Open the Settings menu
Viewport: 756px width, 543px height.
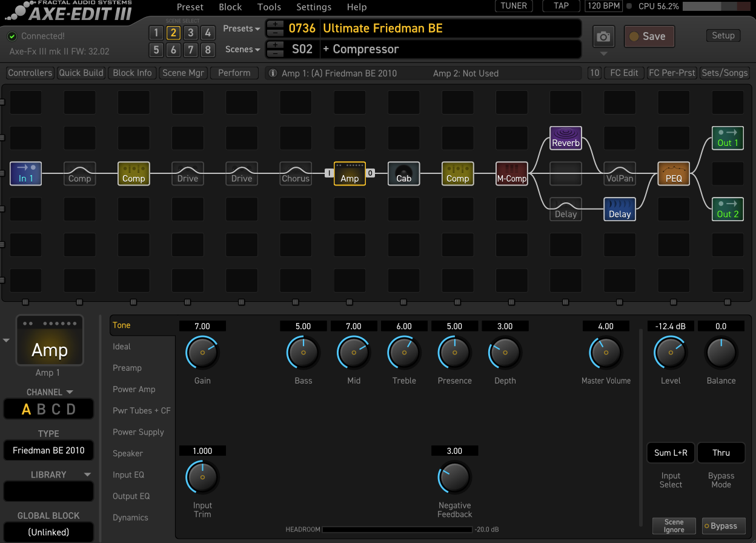click(x=314, y=7)
